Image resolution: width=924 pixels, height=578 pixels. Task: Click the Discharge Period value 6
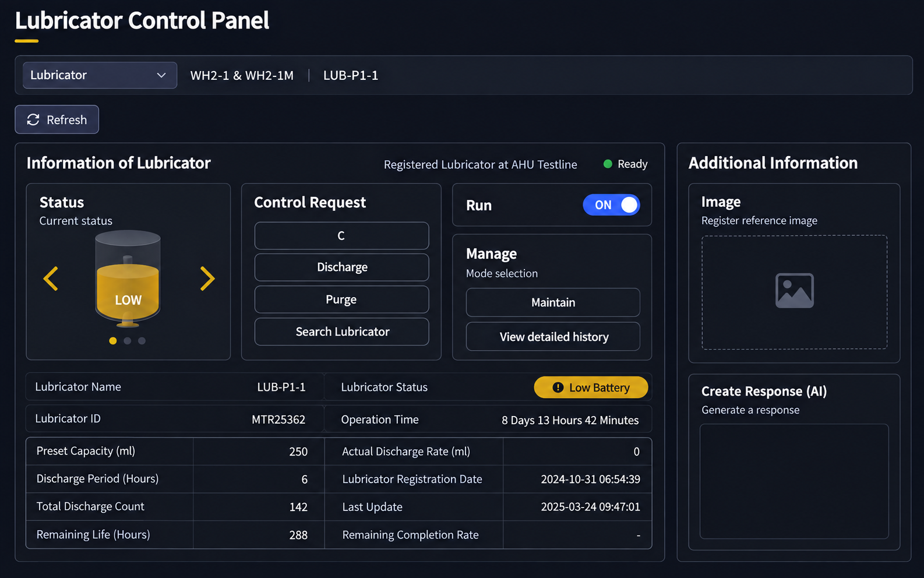click(304, 479)
